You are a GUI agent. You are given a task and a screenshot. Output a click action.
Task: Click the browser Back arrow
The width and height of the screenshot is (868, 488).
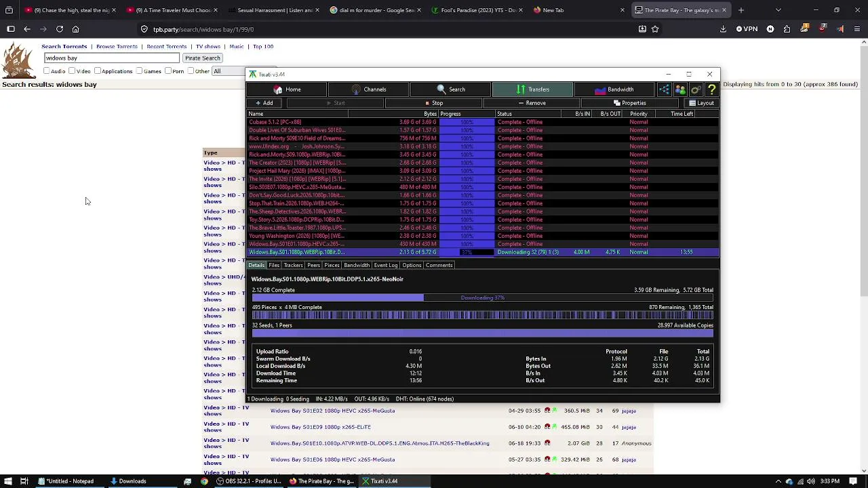27,29
